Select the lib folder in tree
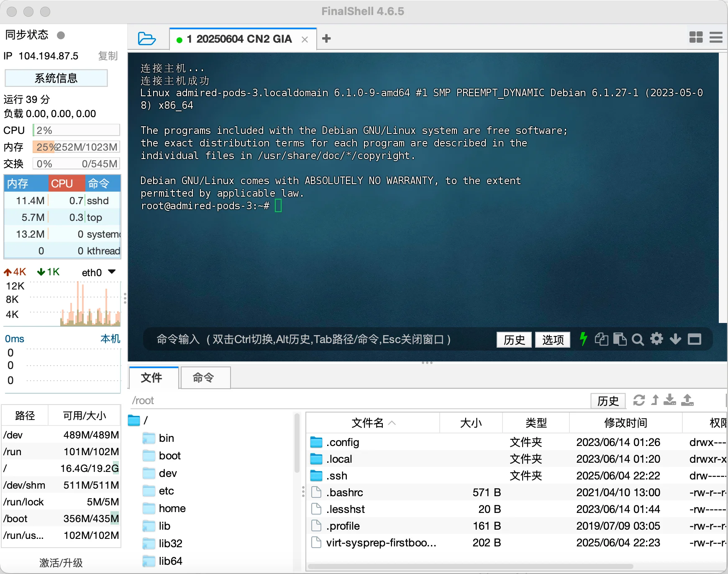Image resolution: width=728 pixels, height=574 pixels. pyautogui.click(x=156, y=526)
